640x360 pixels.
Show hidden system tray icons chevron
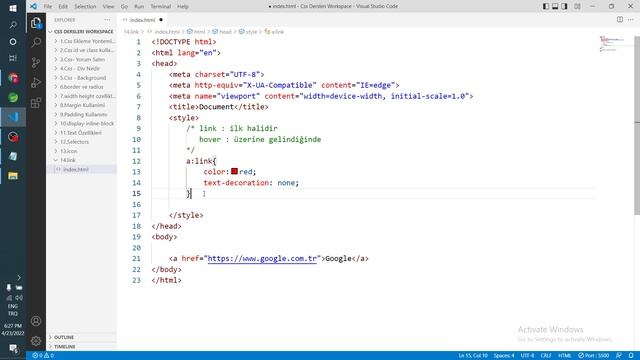(x=19, y=278)
